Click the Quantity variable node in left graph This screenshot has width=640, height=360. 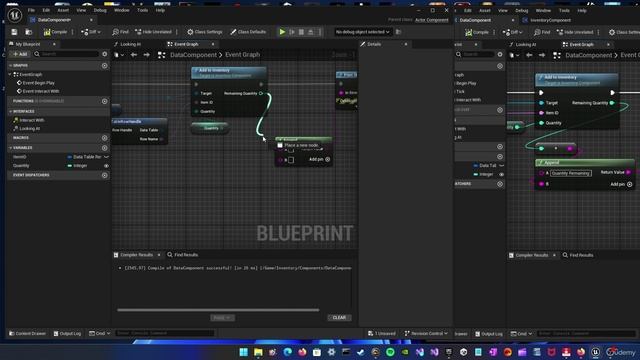[210, 128]
